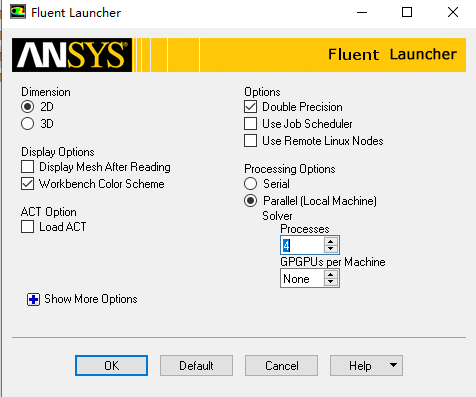Check the Use Job Scheduler box
The height and width of the screenshot is (397, 476).
[x=250, y=124]
